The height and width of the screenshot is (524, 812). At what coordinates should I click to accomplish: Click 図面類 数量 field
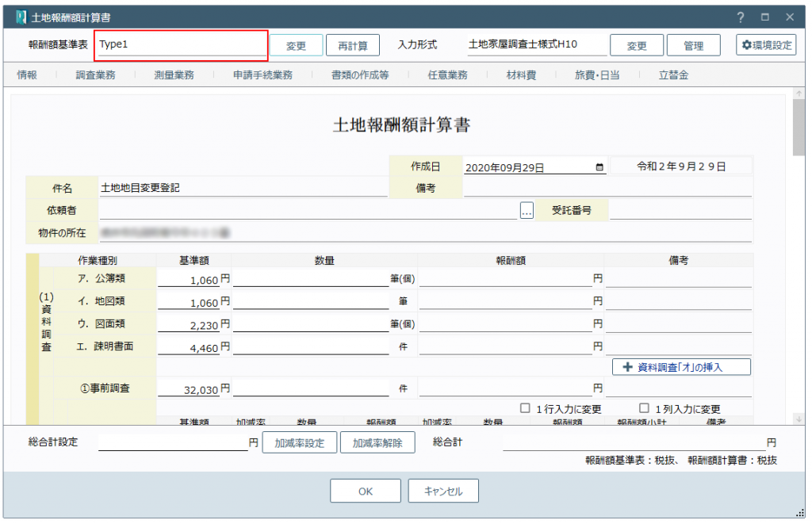pyautogui.click(x=311, y=324)
